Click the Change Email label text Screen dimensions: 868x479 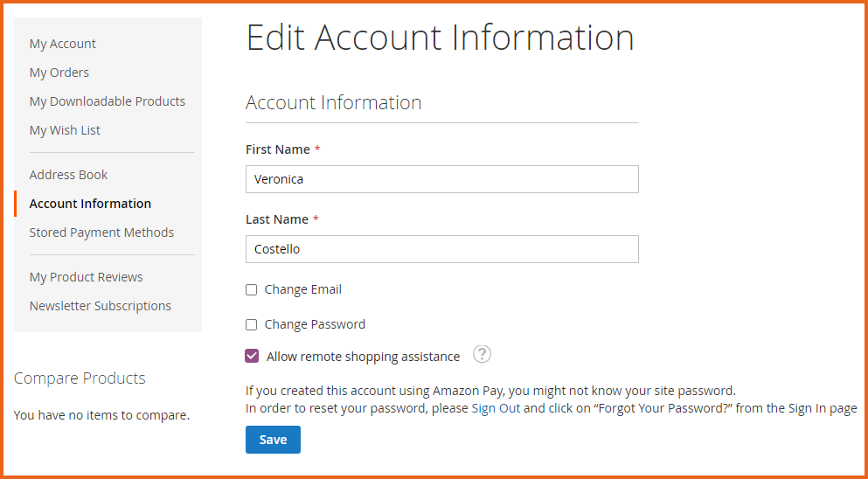[x=302, y=289]
